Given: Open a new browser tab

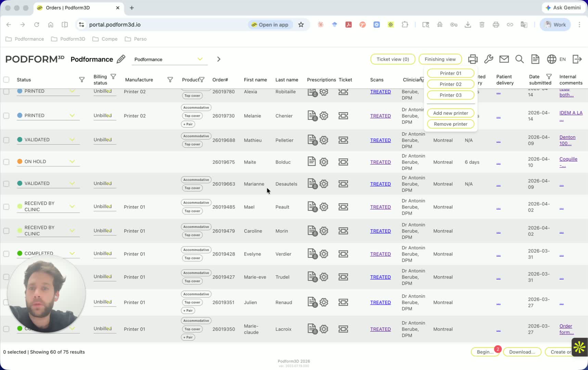Looking at the screenshot, I should click(x=132, y=8).
